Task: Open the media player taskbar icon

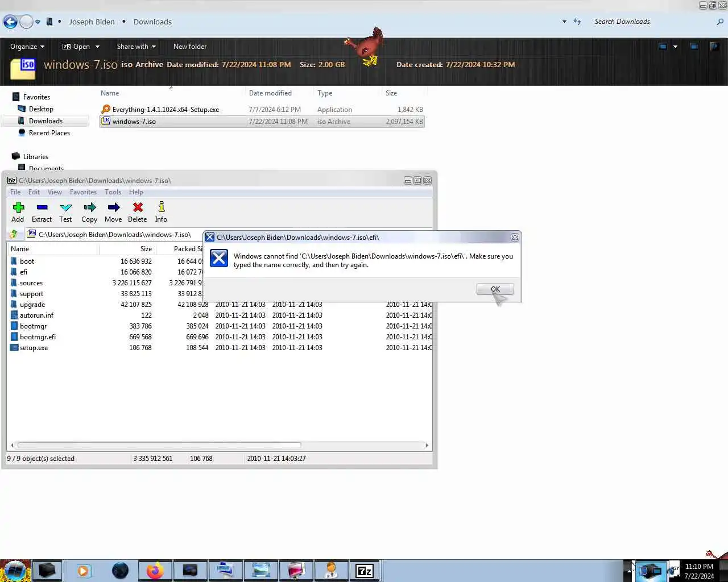Action: (83, 571)
